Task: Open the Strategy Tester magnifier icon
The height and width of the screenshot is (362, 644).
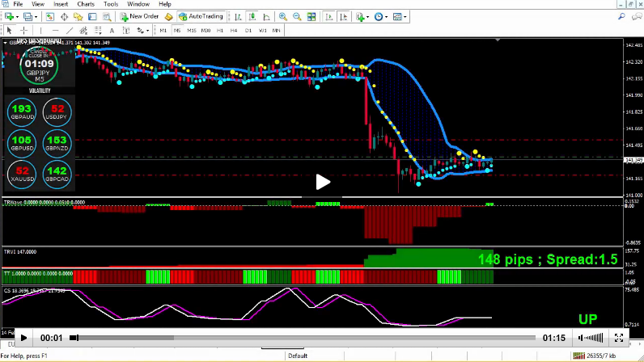Action: 107,17
